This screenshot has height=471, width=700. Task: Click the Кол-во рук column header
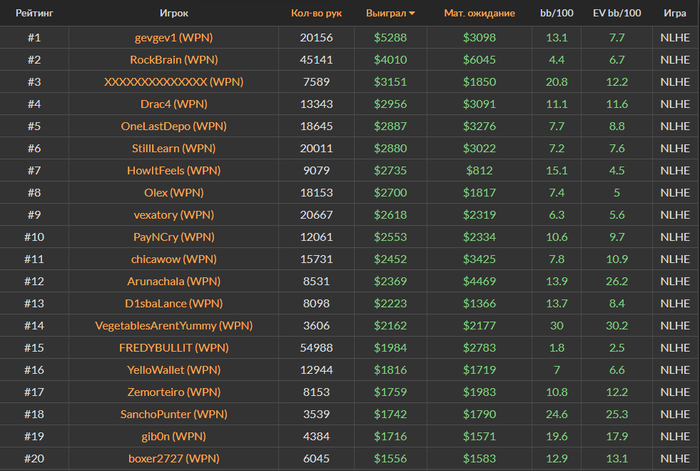point(316,14)
